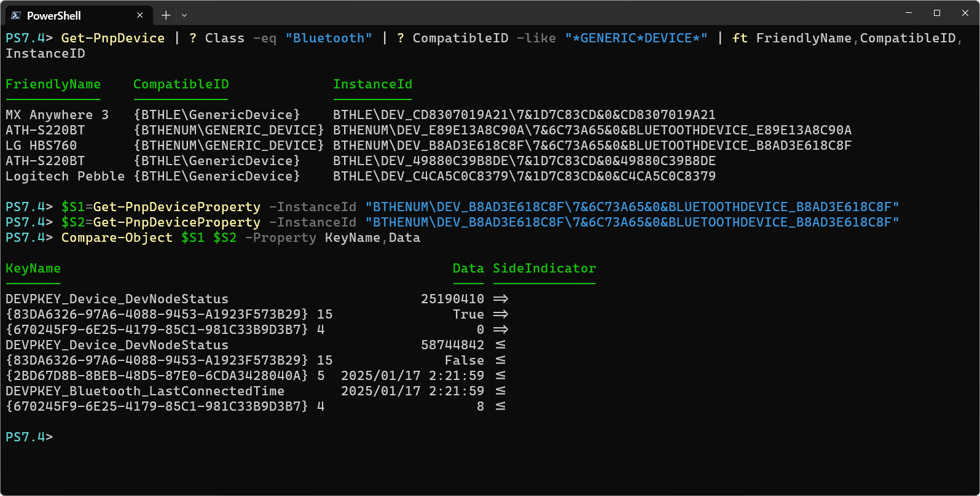
Task: Click the Compare-Object command text
Action: pos(117,238)
